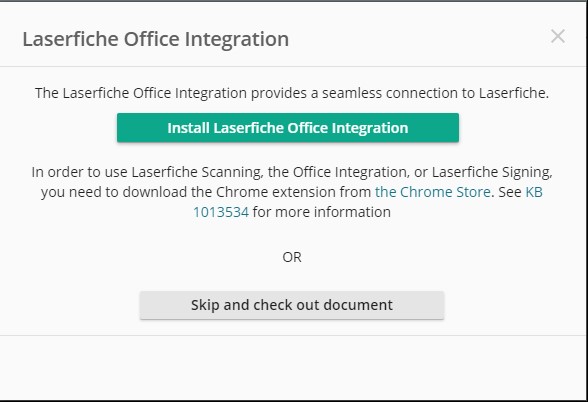588x402 pixels.
Task: Select Skip and check out document
Action: click(x=292, y=305)
